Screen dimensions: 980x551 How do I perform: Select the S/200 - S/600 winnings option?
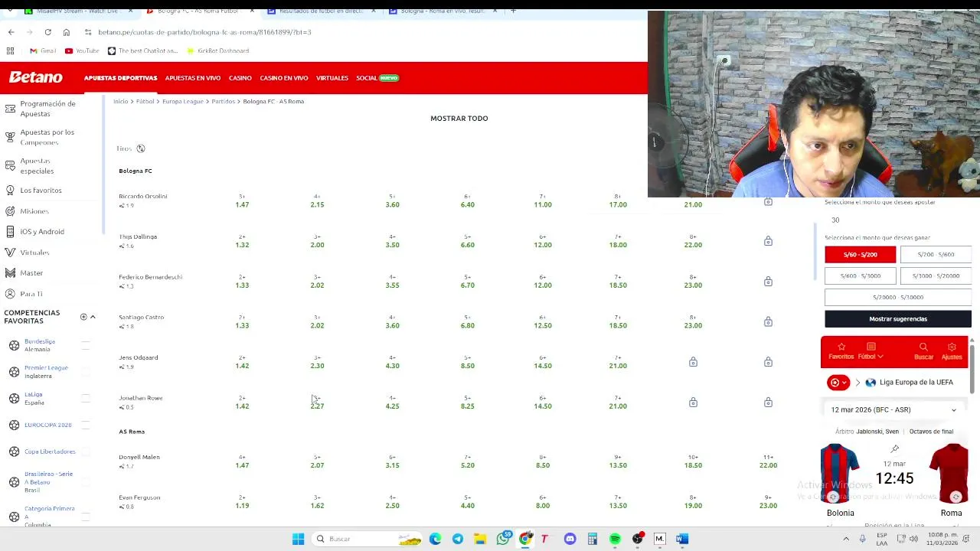936,254
